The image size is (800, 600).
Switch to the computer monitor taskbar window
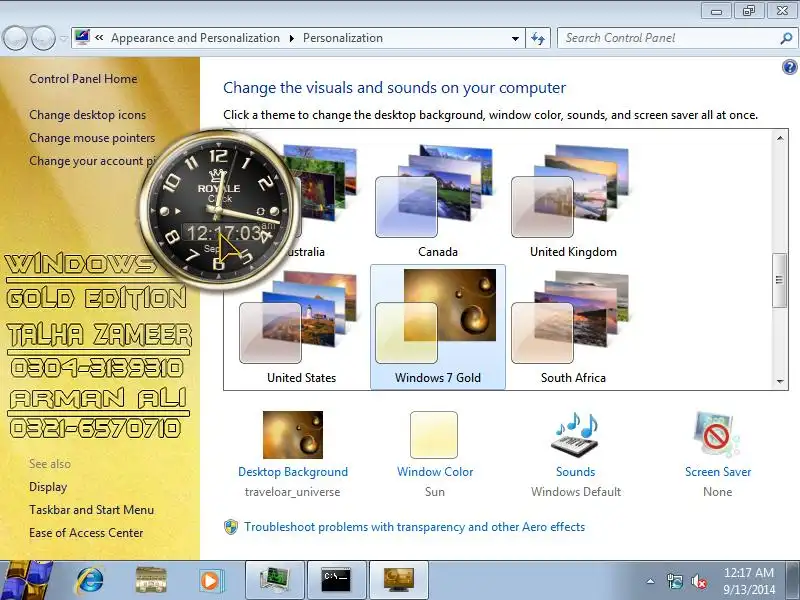point(275,581)
